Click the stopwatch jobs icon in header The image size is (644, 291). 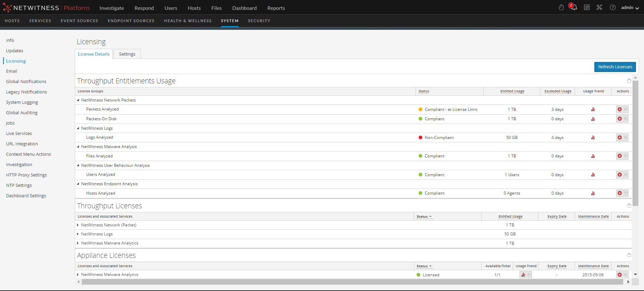(561, 7)
